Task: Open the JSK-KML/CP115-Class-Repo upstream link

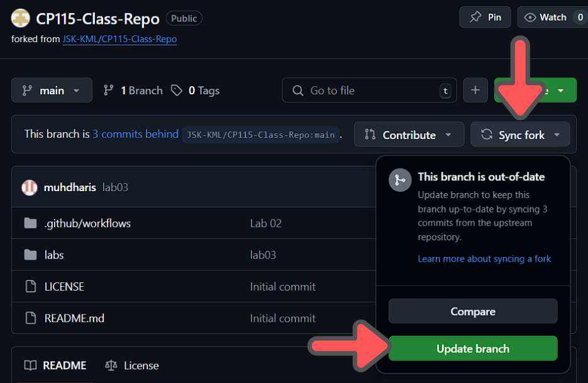Action: tap(119, 39)
